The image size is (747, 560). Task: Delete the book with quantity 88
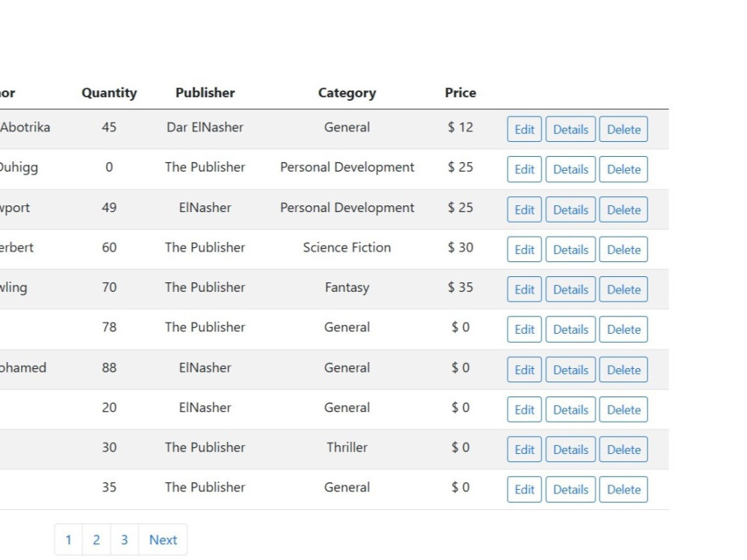tap(623, 370)
